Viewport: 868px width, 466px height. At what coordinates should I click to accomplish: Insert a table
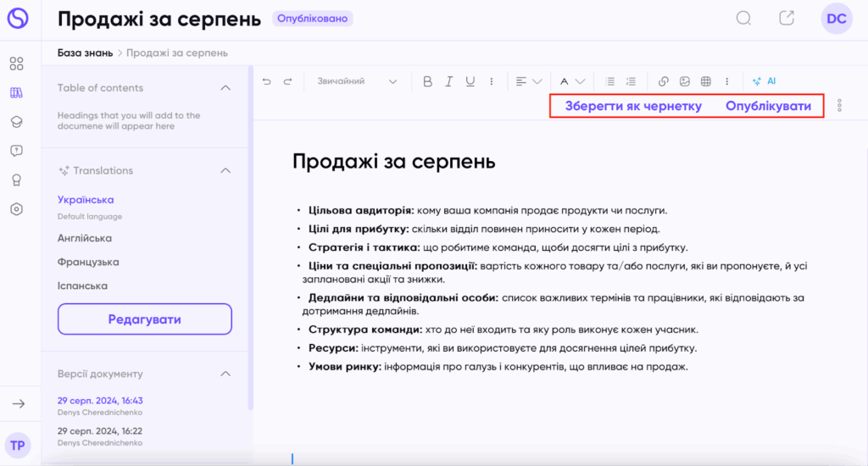pos(706,81)
